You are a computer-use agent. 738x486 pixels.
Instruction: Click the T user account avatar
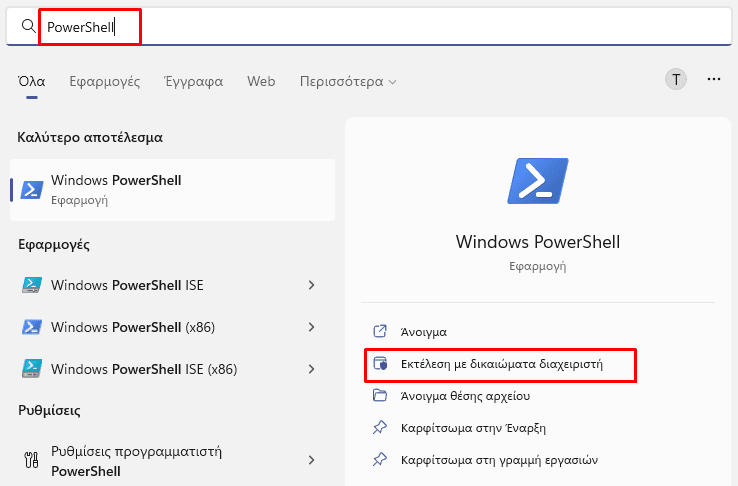pos(675,80)
